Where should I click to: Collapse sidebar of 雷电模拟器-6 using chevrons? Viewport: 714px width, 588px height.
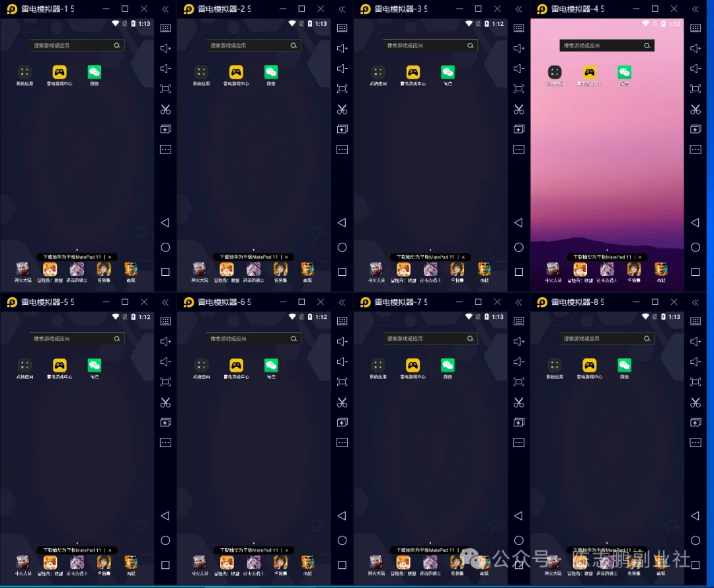click(x=342, y=302)
